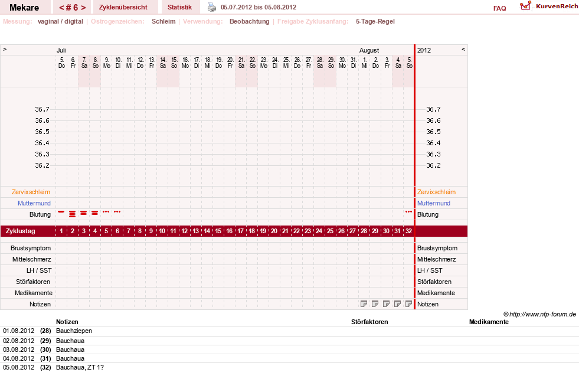The width and height of the screenshot is (579, 392).
Task: Select cycle day 32 in Zyklustag row
Action: point(408,231)
